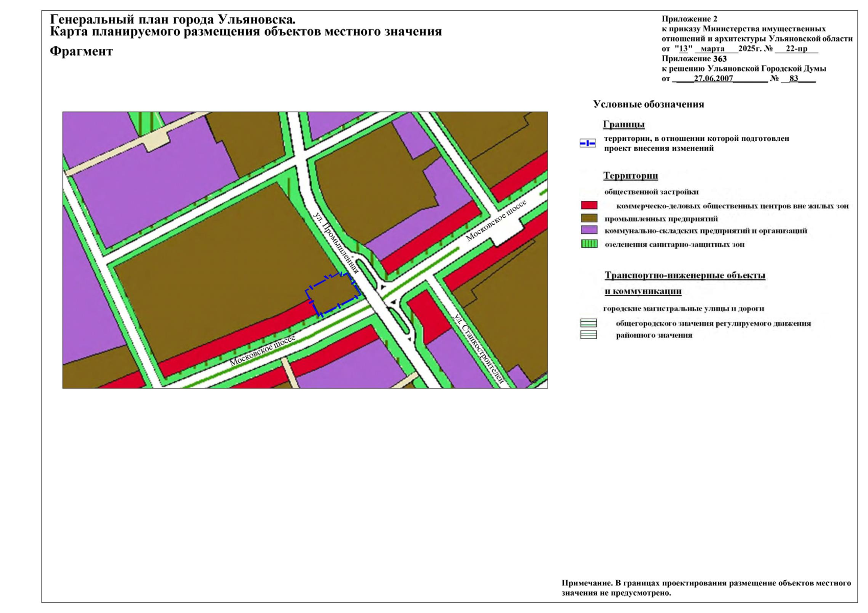Click the brown industrial enterprises legend swatch
This screenshot has width=868, height=613.
tap(589, 218)
